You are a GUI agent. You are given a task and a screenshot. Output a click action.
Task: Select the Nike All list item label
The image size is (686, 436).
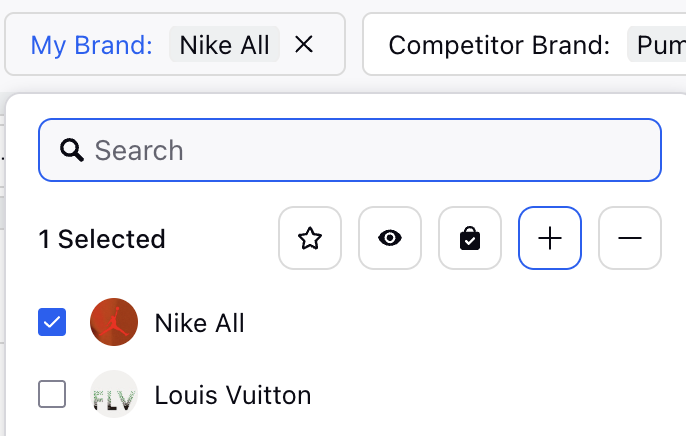click(x=200, y=323)
